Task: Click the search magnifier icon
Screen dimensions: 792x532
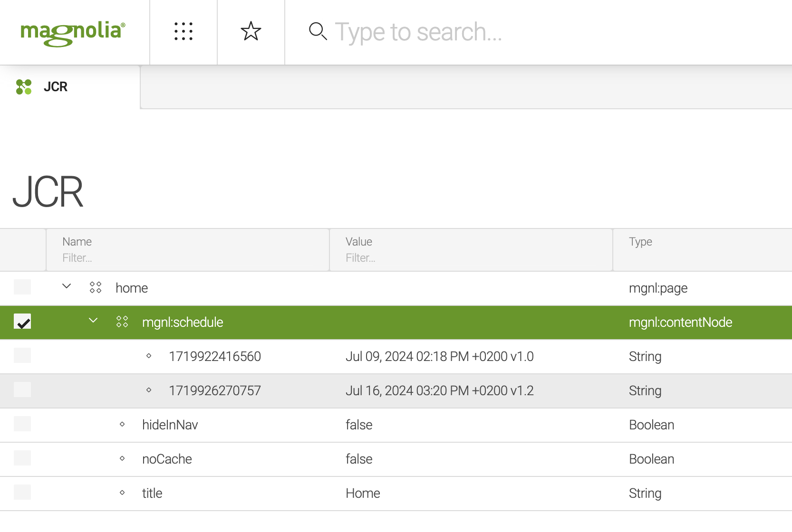Action: click(x=318, y=31)
